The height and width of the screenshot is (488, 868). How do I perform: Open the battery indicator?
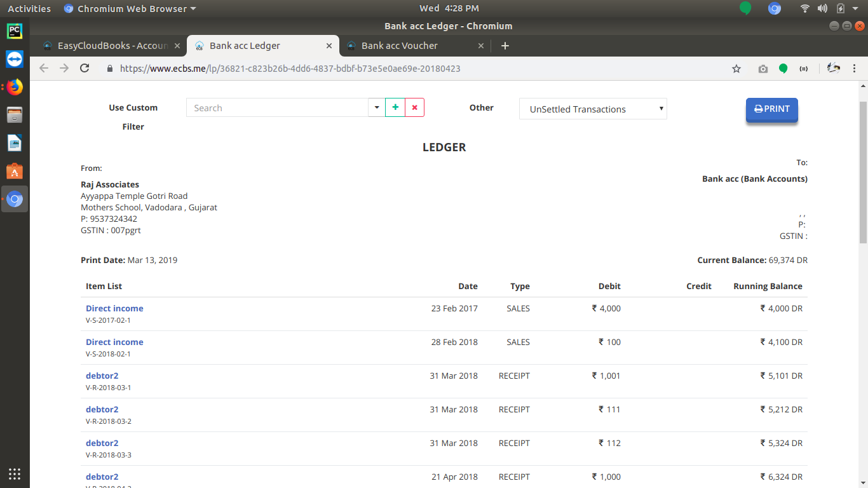coord(841,8)
